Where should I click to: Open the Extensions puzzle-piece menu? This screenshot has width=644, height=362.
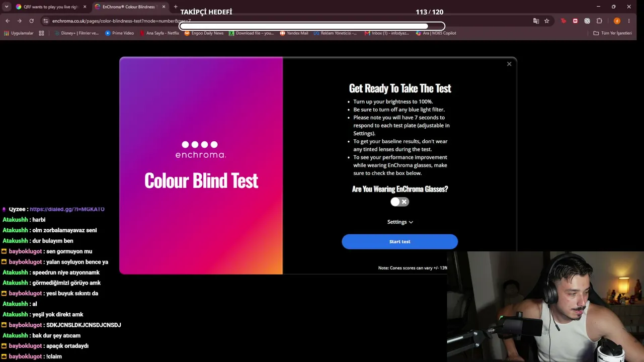pos(599,21)
